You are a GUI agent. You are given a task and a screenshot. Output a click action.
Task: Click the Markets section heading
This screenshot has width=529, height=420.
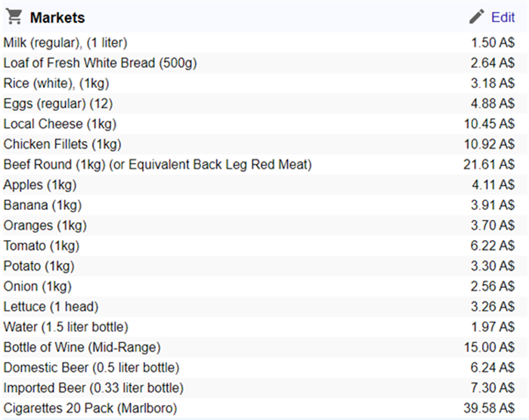(57, 17)
